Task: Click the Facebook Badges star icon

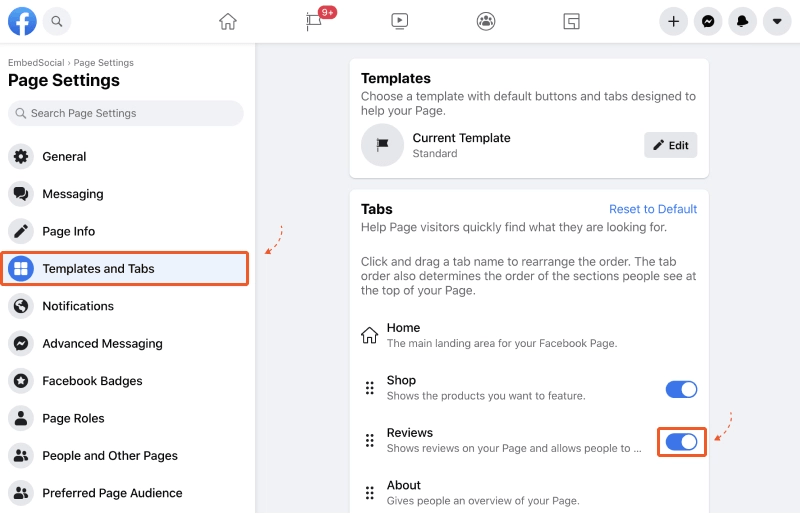Action: [x=21, y=381]
